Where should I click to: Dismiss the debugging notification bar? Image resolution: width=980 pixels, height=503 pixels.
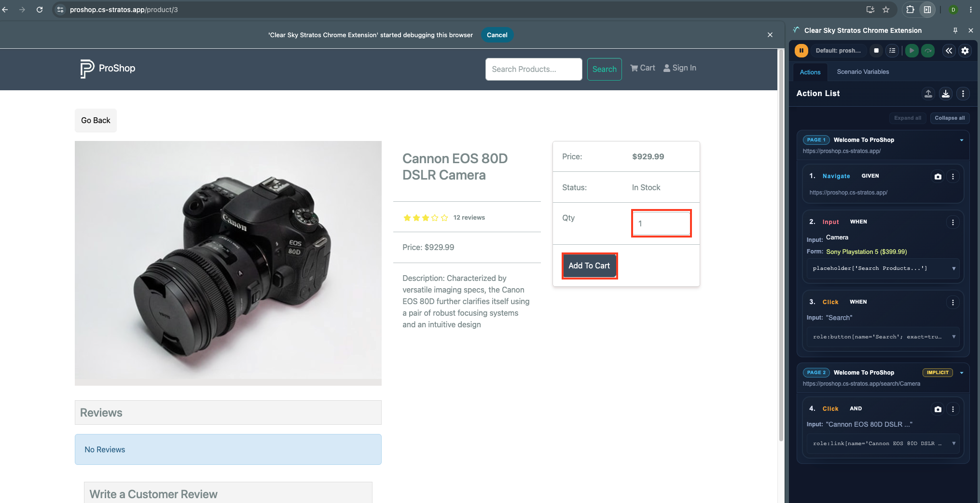click(x=770, y=35)
